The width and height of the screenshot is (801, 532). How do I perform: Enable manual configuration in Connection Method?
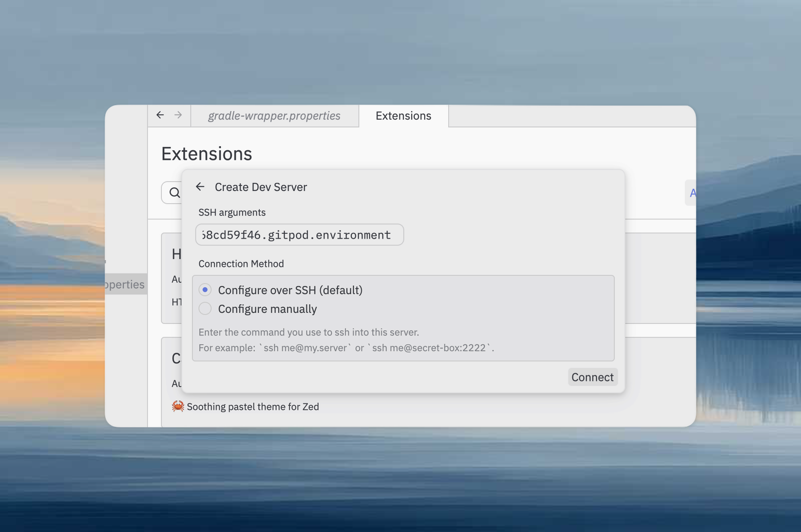205,308
